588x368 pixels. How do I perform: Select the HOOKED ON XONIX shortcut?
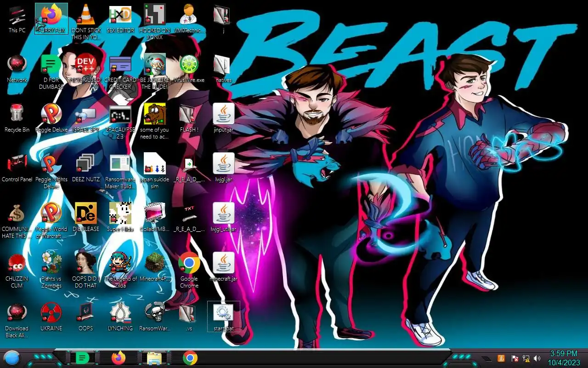(155, 22)
